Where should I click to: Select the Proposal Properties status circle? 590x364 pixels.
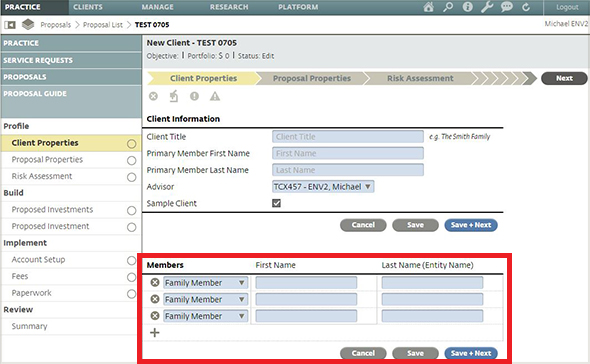click(131, 160)
